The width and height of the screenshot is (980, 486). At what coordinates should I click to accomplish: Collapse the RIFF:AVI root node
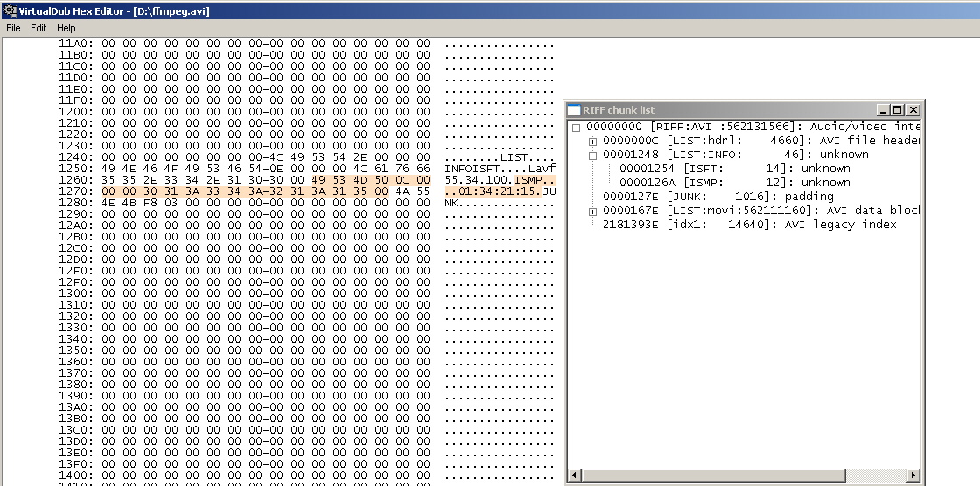click(577, 128)
